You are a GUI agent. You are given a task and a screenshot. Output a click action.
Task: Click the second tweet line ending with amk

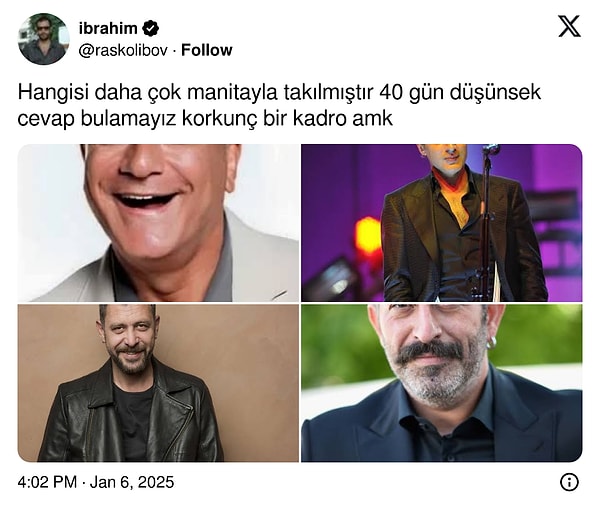[205, 118]
